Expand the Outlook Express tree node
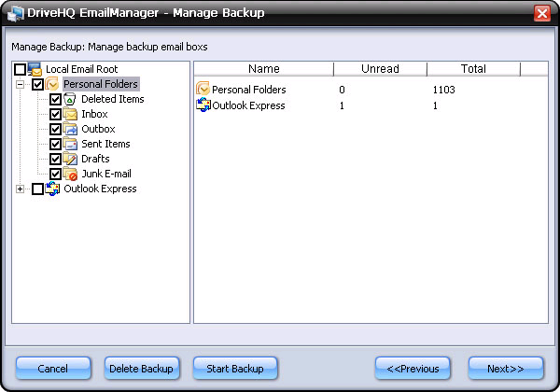This screenshot has width=560, height=392. click(x=21, y=189)
